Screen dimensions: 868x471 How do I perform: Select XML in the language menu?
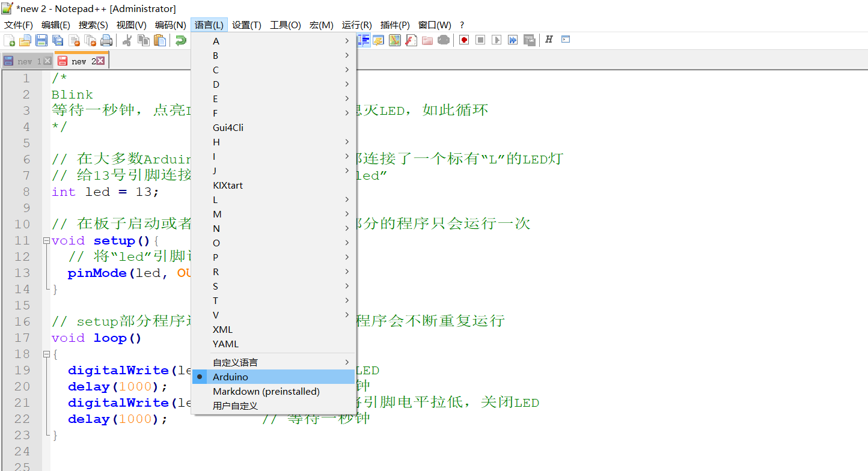click(x=274, y=329)
